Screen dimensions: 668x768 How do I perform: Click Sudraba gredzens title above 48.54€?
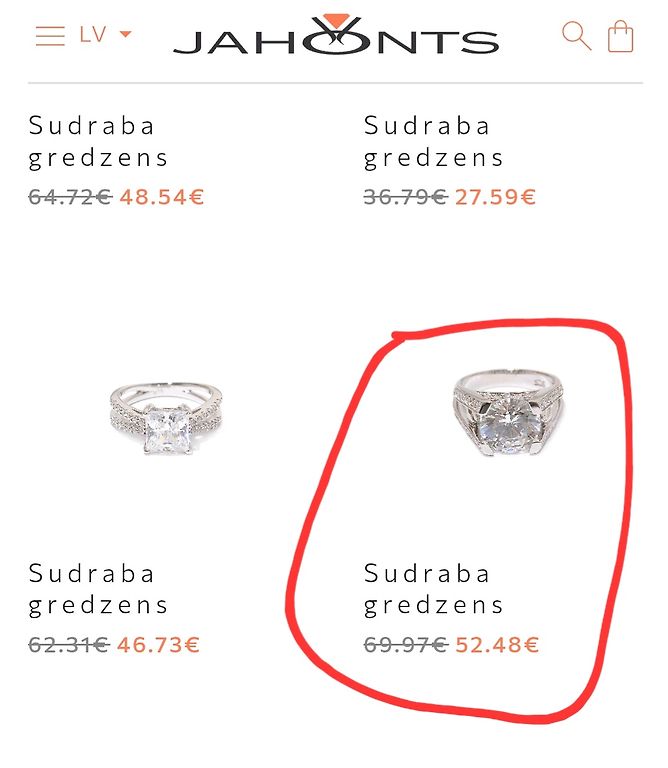(98, 142)
